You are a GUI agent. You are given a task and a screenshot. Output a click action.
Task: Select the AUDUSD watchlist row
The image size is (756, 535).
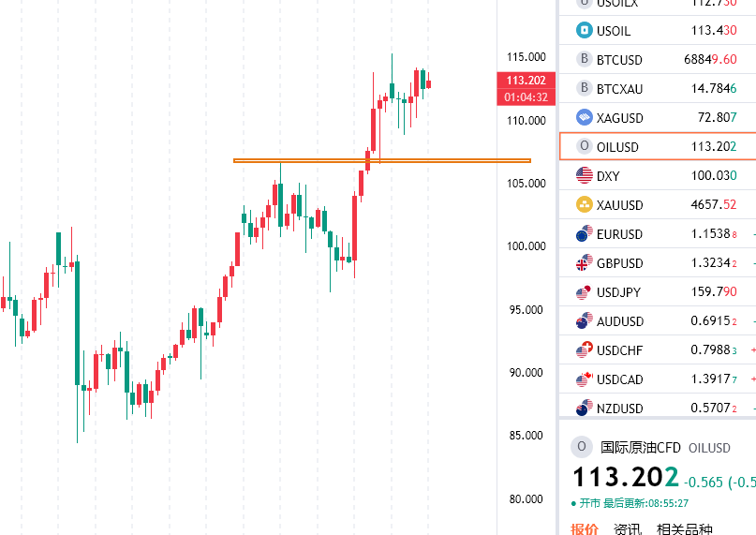pyautogui.click(x=656, y=320)
